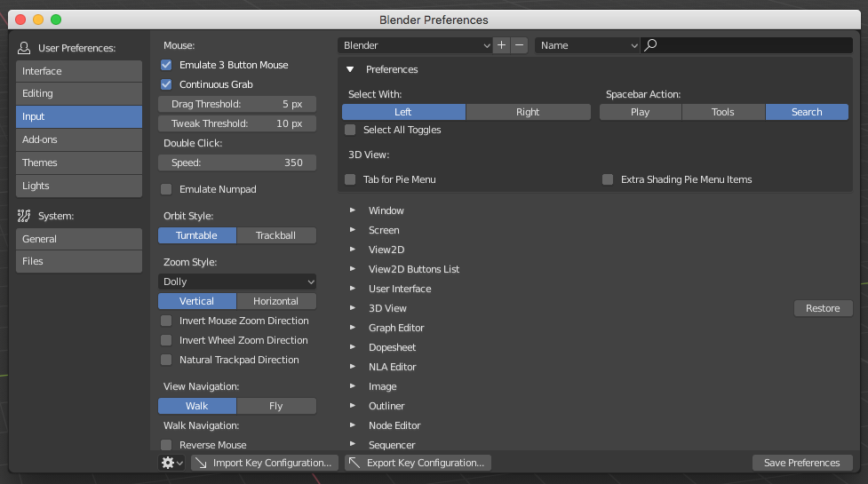Switch to the Files tab
This screenshot has height=484, width=868.
click(x=79, y=261)
